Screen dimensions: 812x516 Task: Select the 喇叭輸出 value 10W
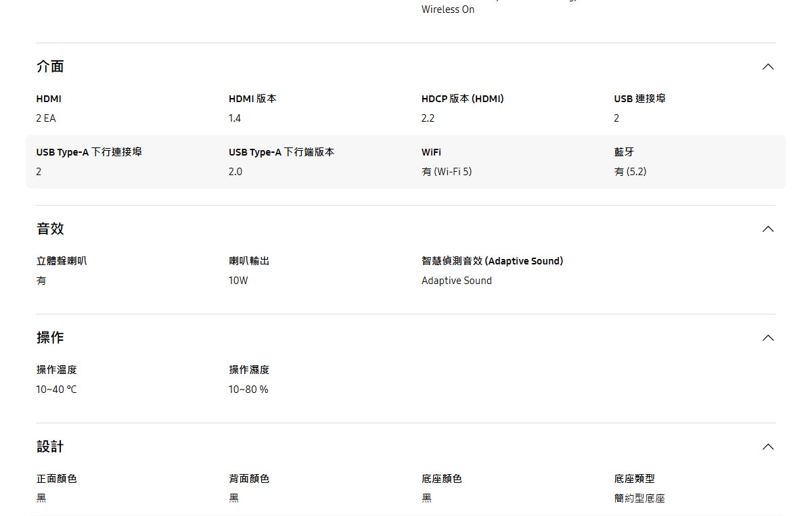tap(238, 280)
